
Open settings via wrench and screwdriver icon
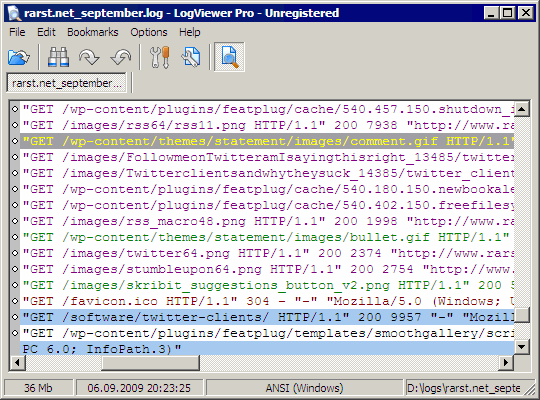coord(160,57)
